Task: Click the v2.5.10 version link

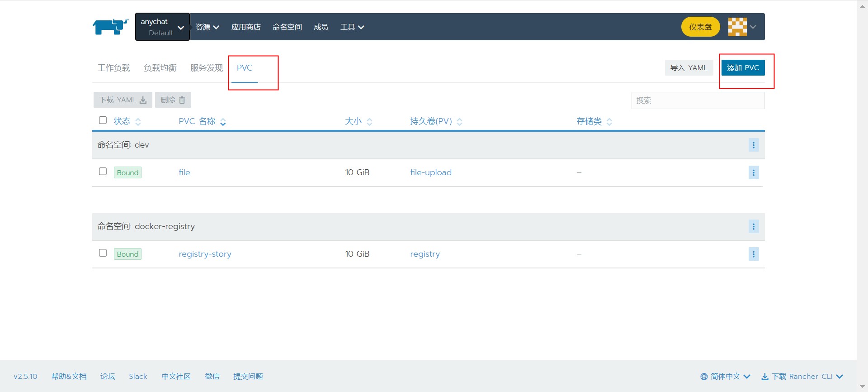Action: coord(25,377)
